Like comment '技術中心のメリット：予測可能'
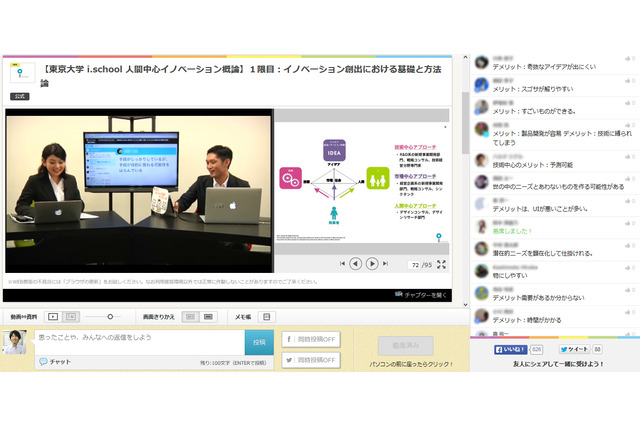 click(x=630, y=157)
